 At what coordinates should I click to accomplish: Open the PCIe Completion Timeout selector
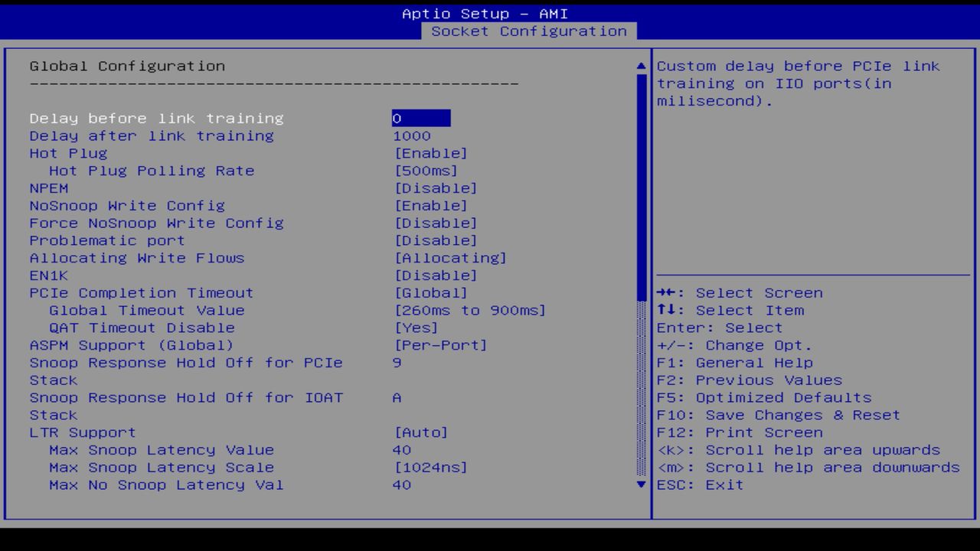point(427,292)
